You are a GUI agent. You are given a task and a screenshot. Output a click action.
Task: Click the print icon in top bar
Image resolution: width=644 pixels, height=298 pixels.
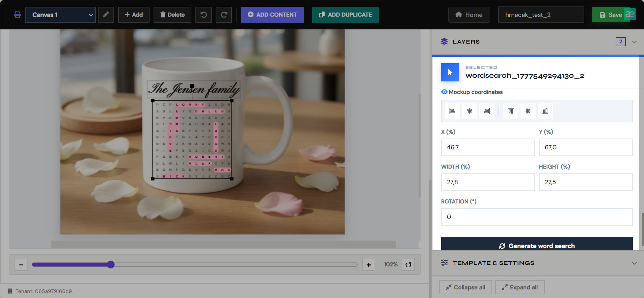(18, 15)
